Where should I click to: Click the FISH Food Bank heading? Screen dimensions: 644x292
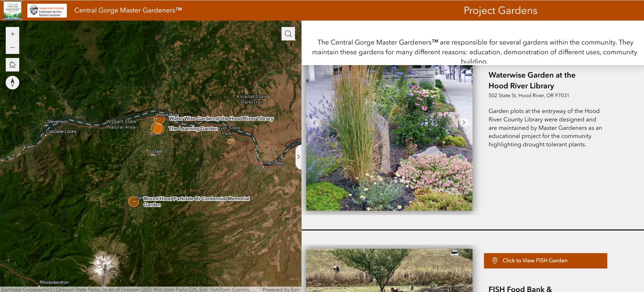(x=520, y=289)
